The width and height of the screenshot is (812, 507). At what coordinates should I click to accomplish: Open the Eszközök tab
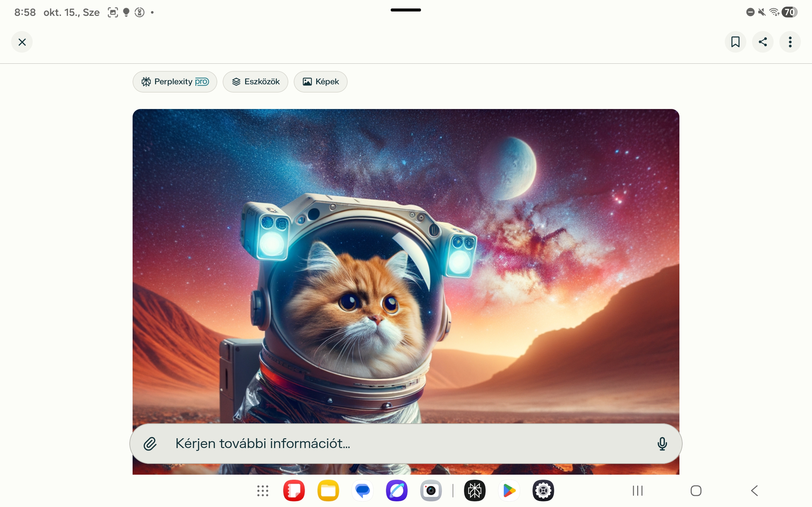point(255,81)
